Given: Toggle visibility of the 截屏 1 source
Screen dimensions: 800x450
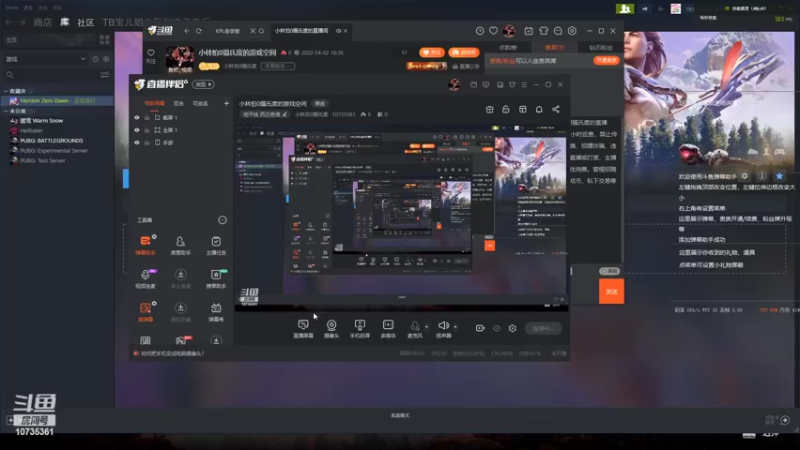Looking at the screenshot, I should point(137,117).
